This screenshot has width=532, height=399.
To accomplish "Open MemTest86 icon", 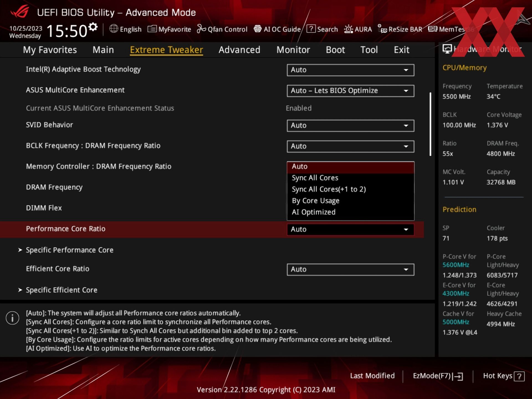I will click(x=433, y=29).
